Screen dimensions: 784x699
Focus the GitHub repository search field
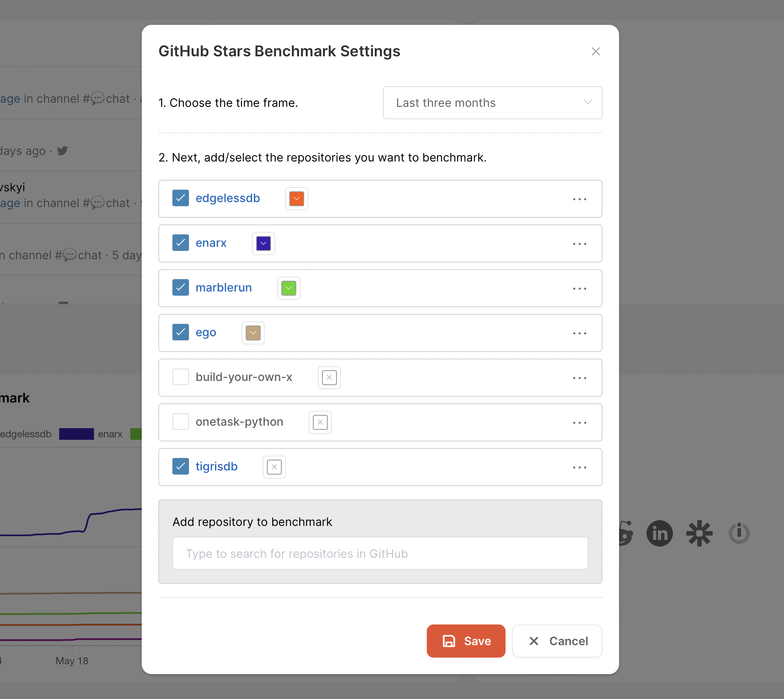(x=380, y=553)
